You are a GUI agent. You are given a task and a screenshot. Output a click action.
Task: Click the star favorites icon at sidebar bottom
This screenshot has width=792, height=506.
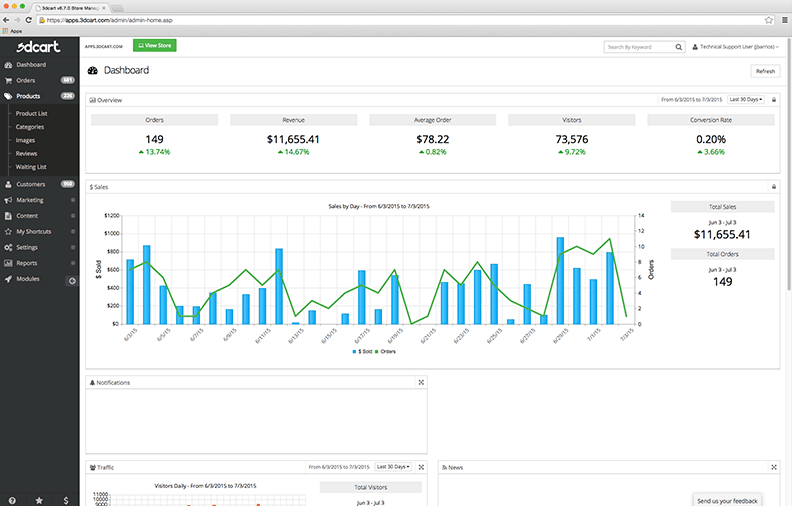pos(39,500)
